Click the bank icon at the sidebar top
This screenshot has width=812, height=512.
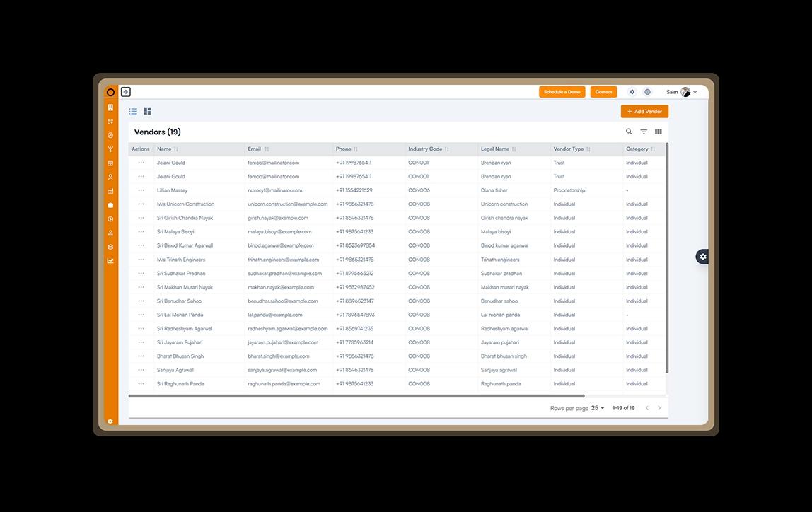[x=110, y=107]
